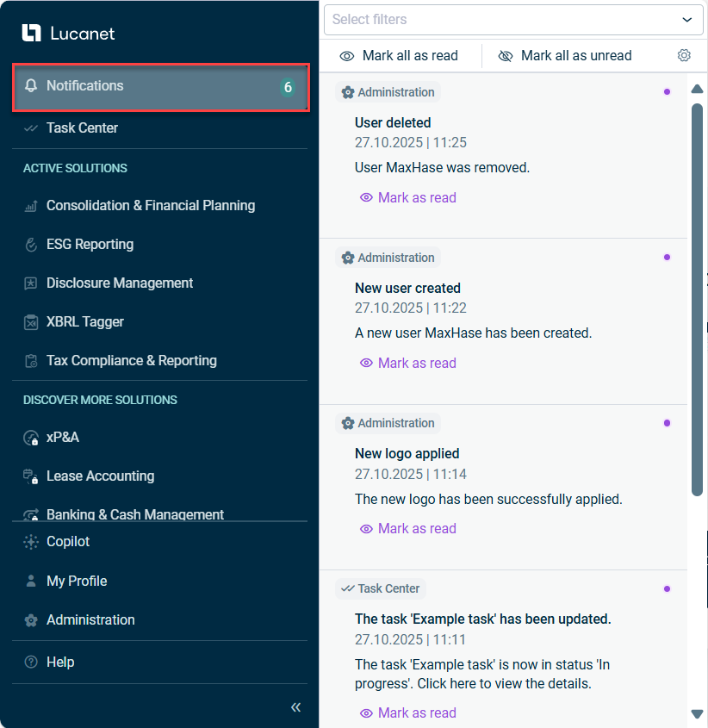Open the Task Center icon in sidebar
Image resolution: width=708 pixels, height=728 pixels.
[x=31, y=128]
